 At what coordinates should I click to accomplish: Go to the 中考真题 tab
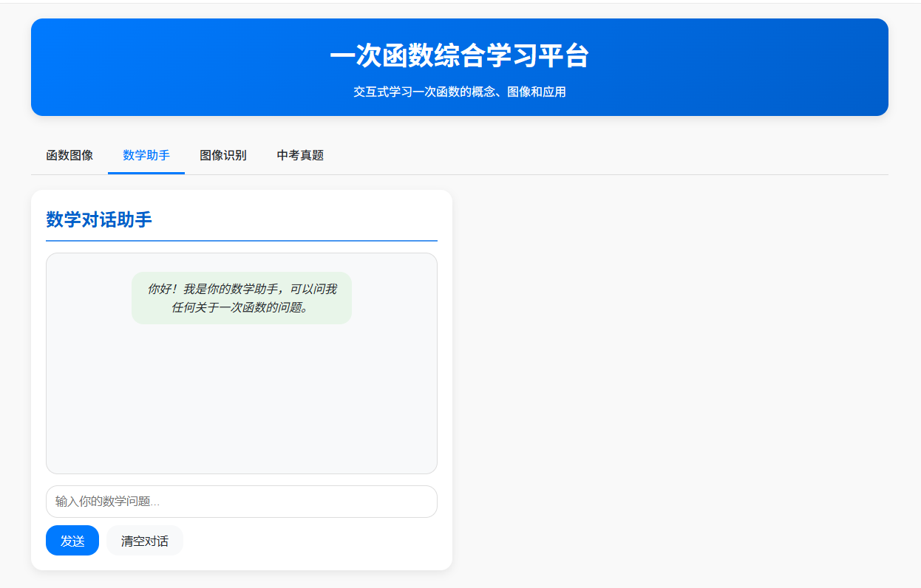tap(300, 155)
